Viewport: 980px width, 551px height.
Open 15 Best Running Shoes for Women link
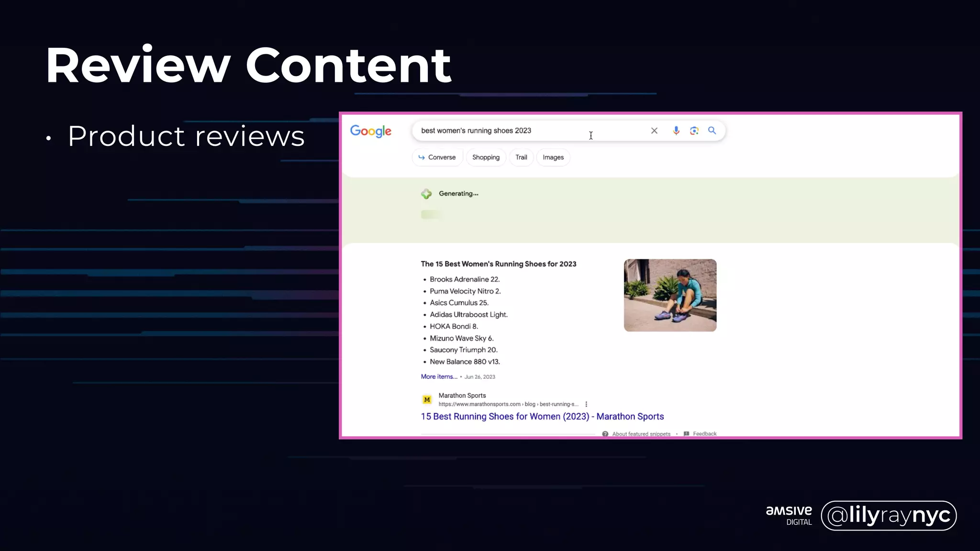(542, 417)
